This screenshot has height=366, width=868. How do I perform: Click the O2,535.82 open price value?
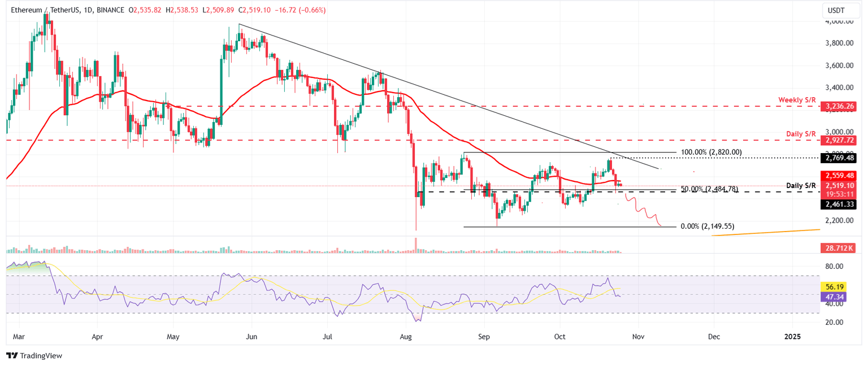[144, 10]
